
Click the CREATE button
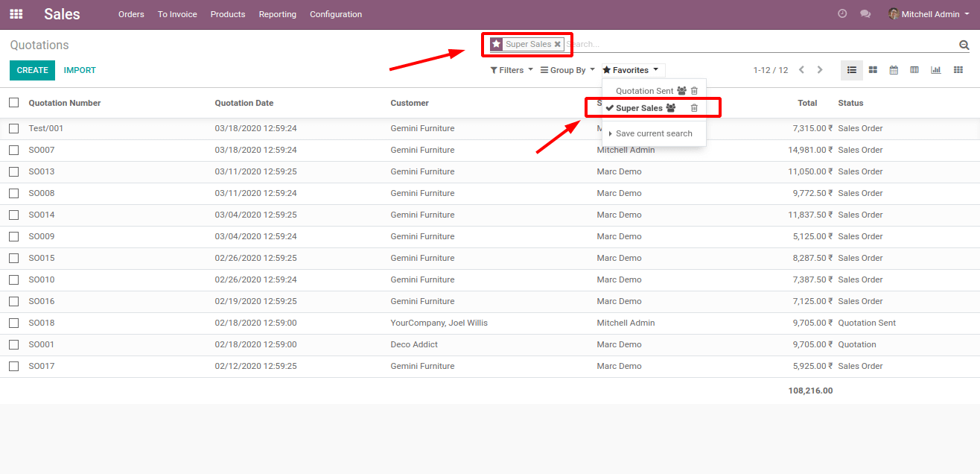click(x=32, y=70)
